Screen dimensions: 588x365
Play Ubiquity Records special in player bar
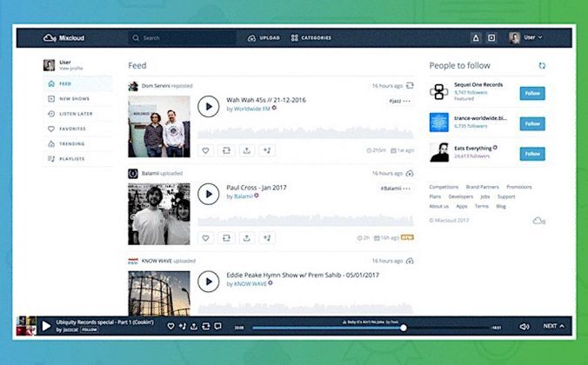point(46,326)
